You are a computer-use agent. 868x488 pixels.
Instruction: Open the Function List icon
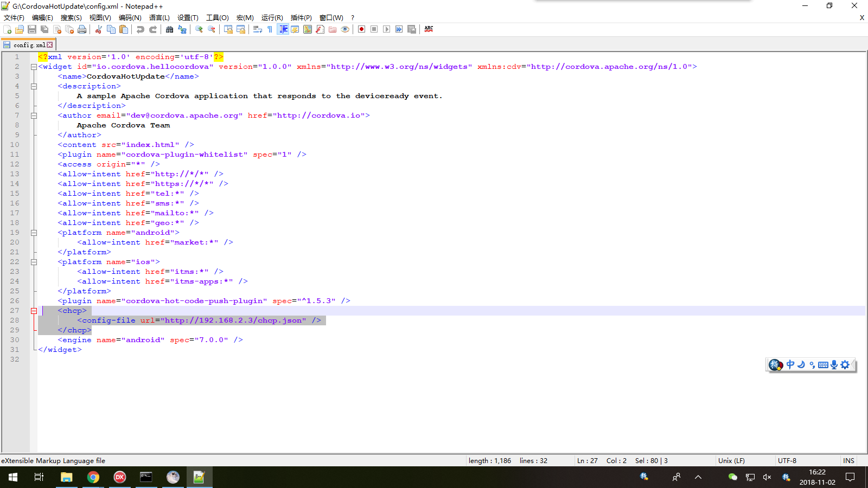(x=320, y=29)
